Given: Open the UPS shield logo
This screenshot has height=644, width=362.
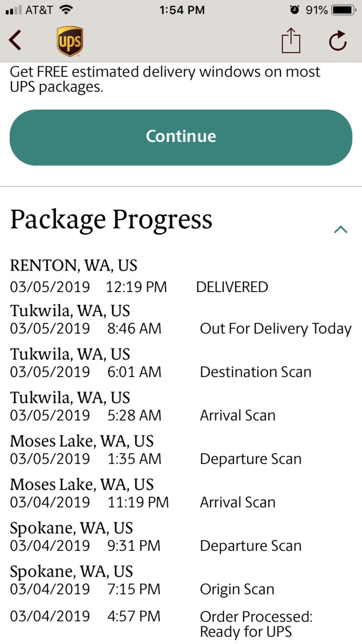Looking at the screenshot, I should point(69,41).
